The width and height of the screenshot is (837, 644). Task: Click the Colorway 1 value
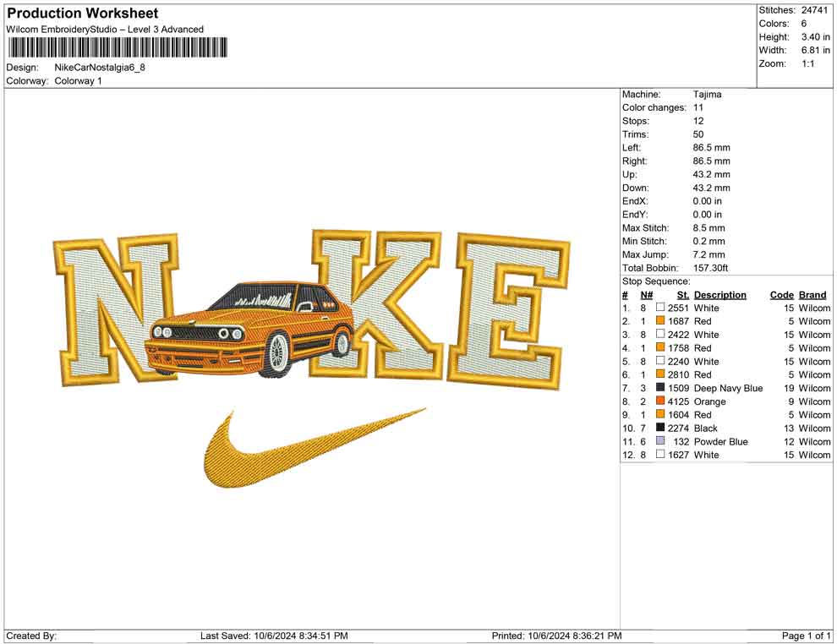(x=78, y=81)
